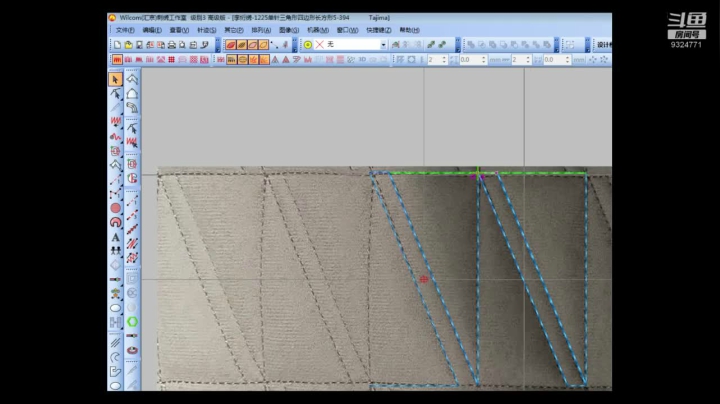Click the Print icon

(172, 45)
